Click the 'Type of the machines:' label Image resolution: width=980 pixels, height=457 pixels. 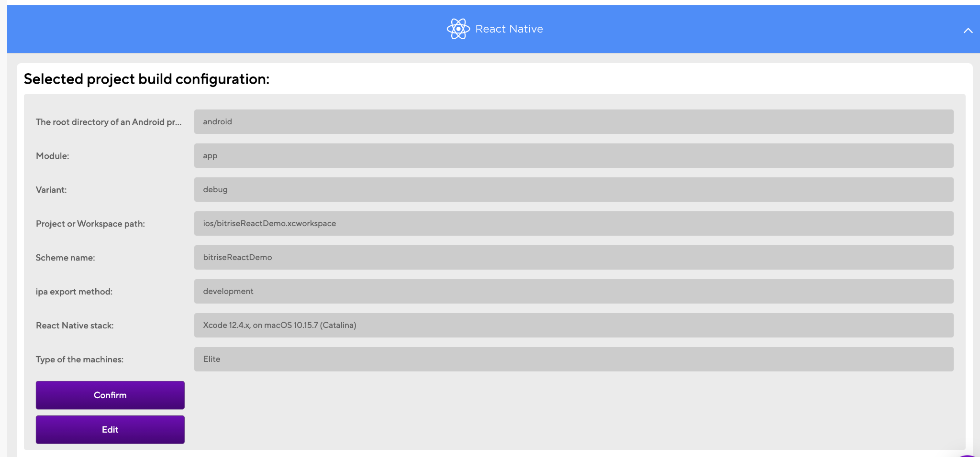(x=79, y=359)
